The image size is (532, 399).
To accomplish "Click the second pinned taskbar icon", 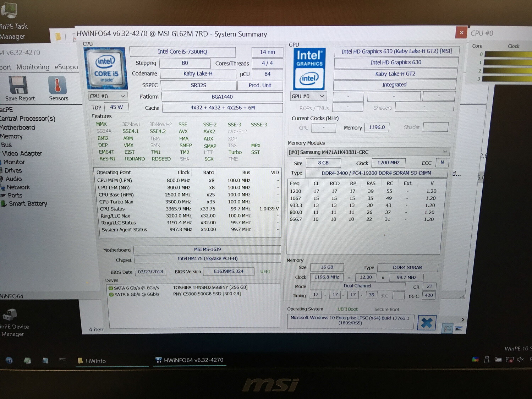I will coord(27,360).
